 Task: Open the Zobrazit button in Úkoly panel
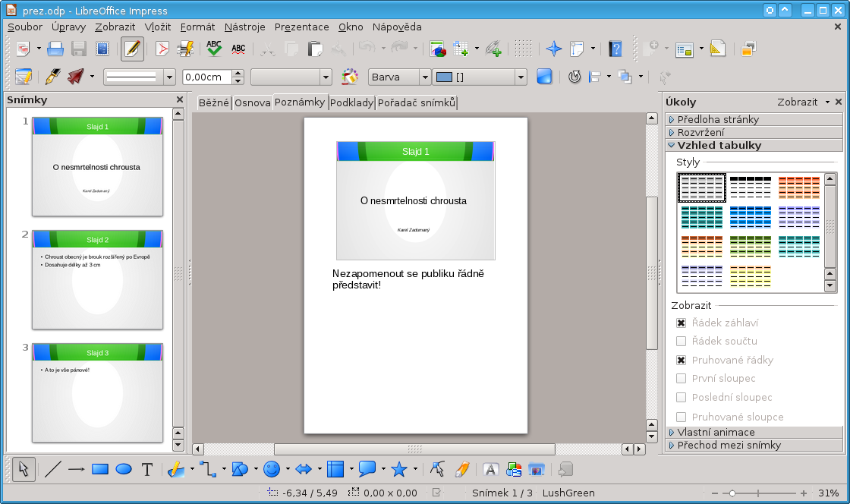coord(797,102)
